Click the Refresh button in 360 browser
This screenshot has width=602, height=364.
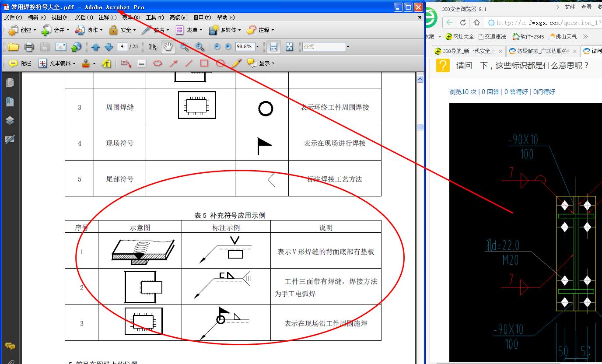[463, 23]
